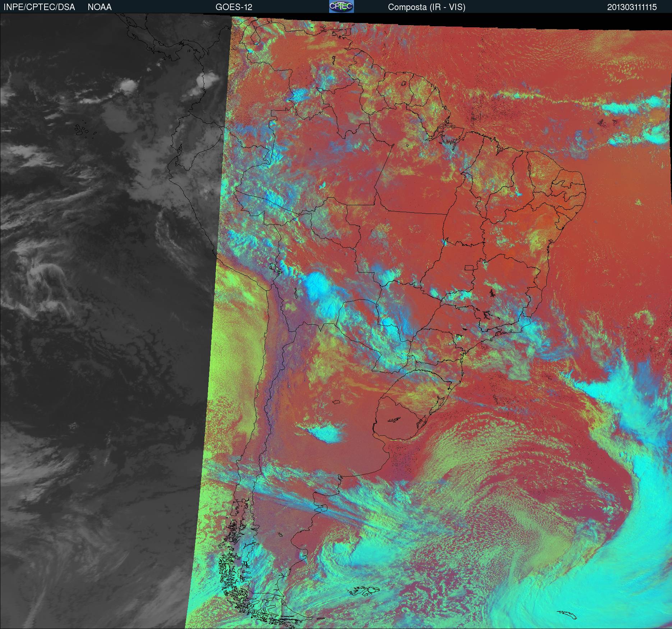The width and height of the screenshot is (672, 629).
Task: Click the GOES-12 satellite label
Action: point(234,7)
